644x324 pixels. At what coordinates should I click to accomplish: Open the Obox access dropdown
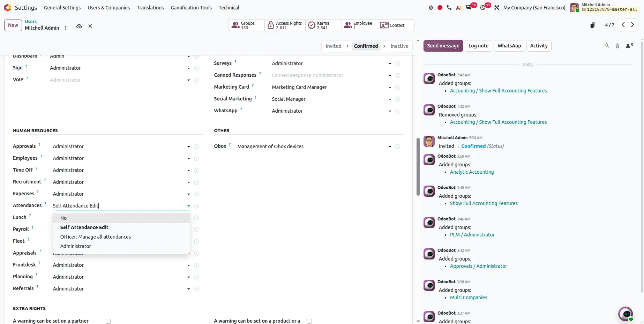pos(390,147)
